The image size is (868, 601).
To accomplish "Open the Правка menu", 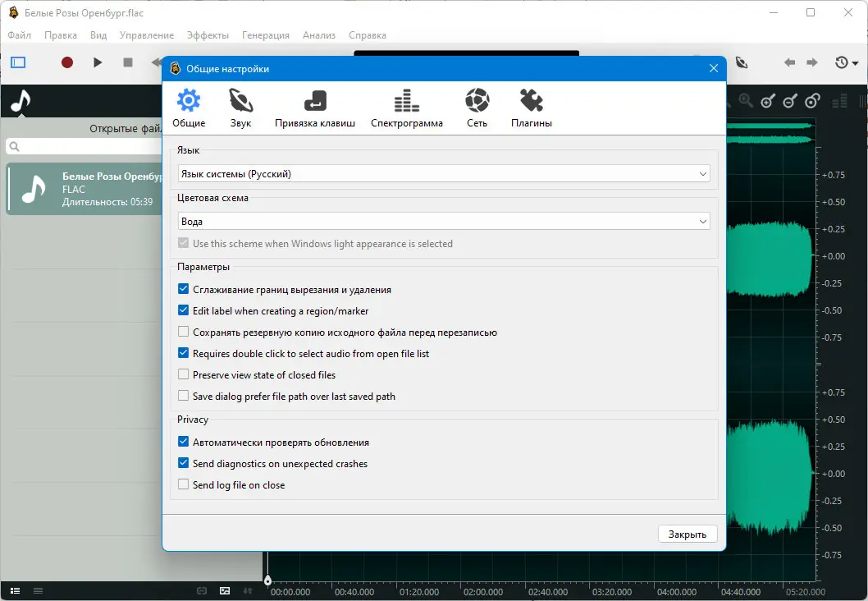I will [x=61, y=35].
